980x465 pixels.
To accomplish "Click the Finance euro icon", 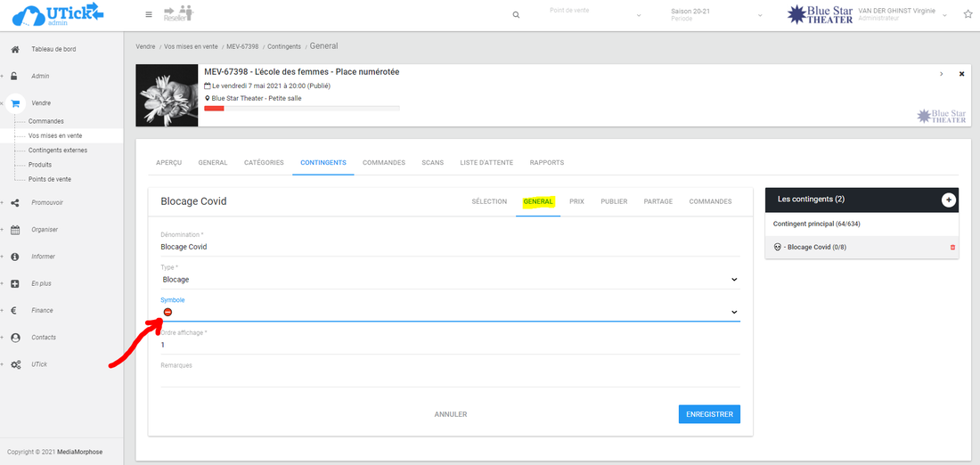I will tap(15, 311).
